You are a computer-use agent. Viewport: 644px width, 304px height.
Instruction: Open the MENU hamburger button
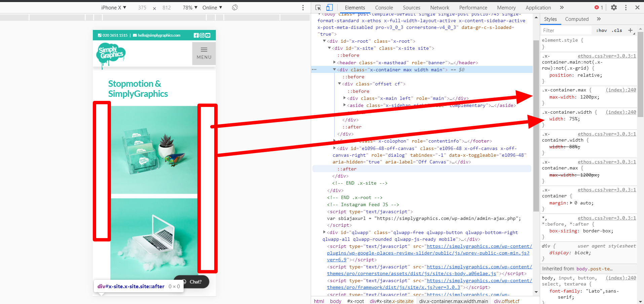(204, 53)
